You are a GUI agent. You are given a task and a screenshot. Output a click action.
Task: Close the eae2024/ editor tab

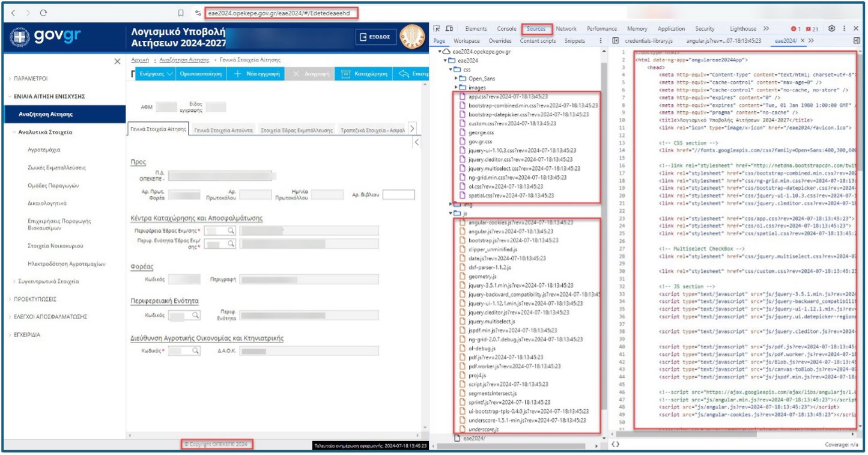[802, 41]
